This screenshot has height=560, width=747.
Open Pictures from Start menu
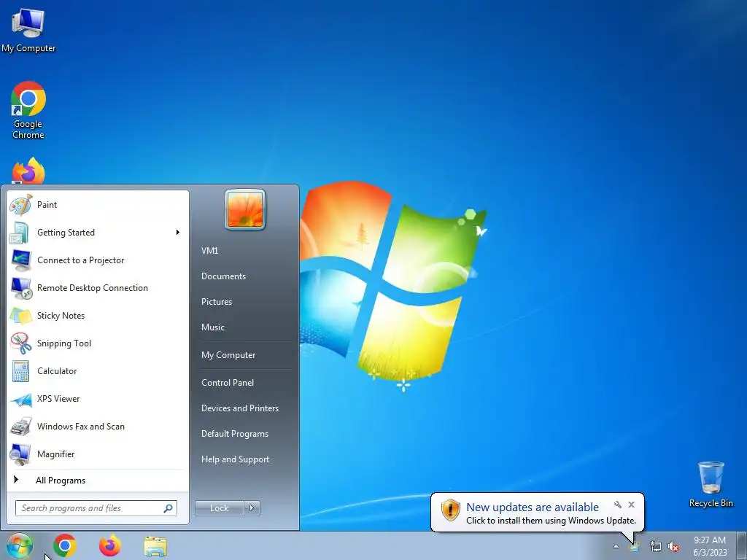tap(216, 302)
